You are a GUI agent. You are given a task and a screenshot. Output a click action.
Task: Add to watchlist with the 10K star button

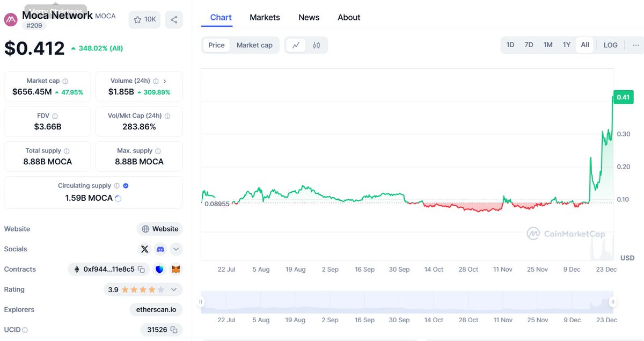(144, 20)
